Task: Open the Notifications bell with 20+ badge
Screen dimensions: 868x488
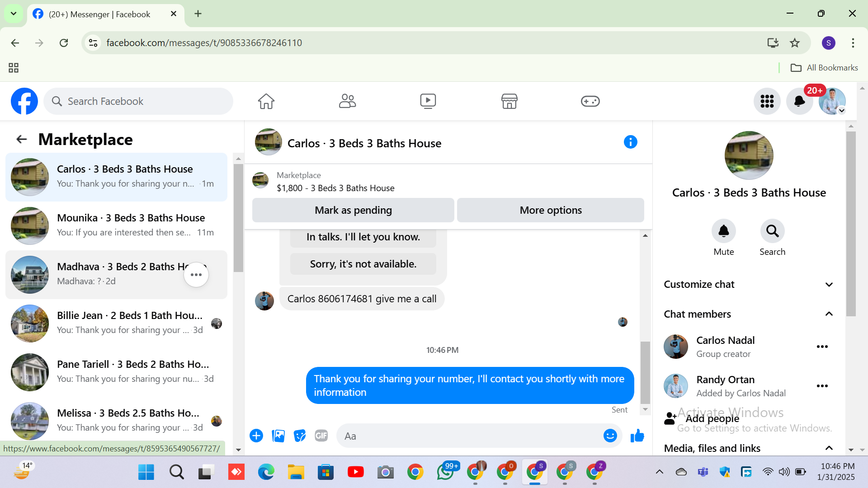Action: (x=800, y=101)
